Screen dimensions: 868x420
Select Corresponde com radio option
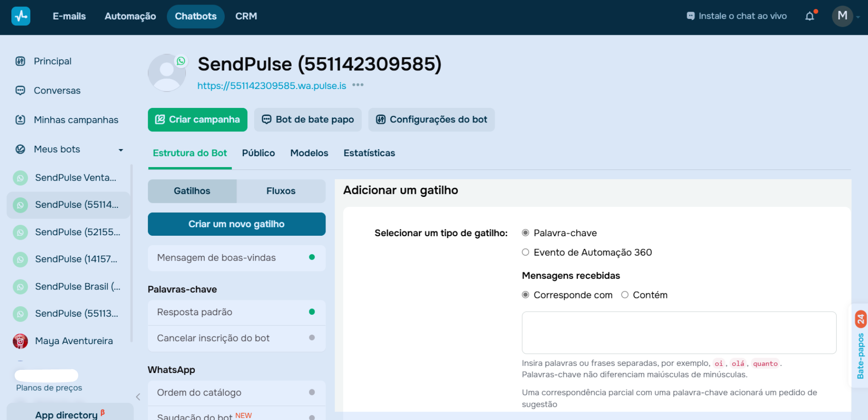[x=525, y=295]
